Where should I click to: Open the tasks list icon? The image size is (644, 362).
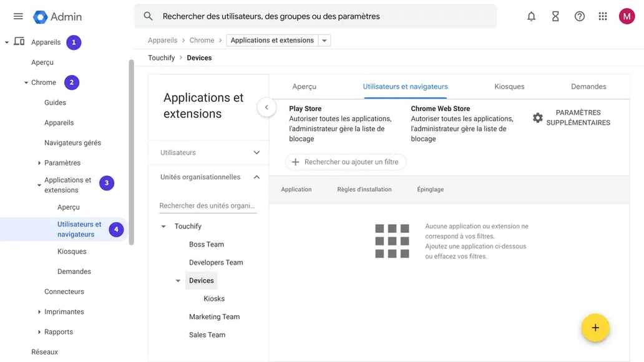pyautogui.click(x=555, y=16)
